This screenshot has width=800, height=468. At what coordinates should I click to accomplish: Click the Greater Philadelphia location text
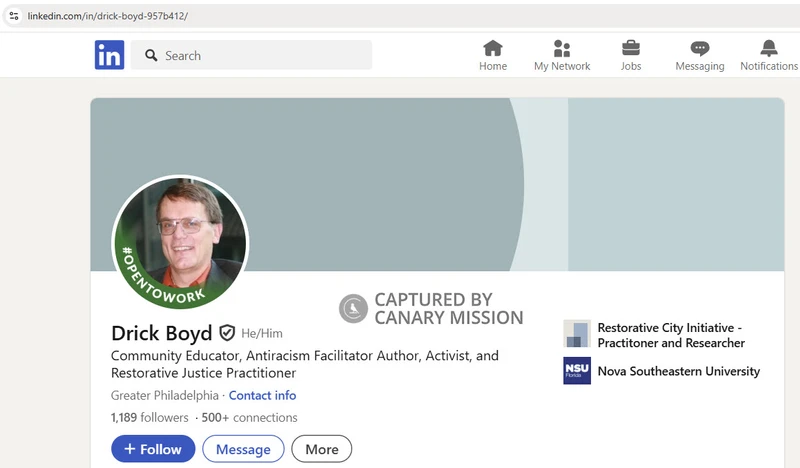pos(164,395)
